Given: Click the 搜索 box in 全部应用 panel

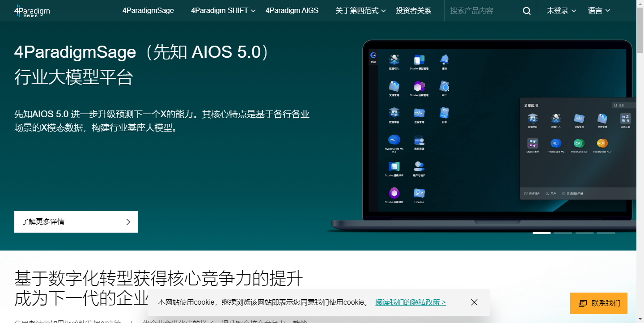Looking at the screenshot, I should pyautogui.click(x=624, y=106).
